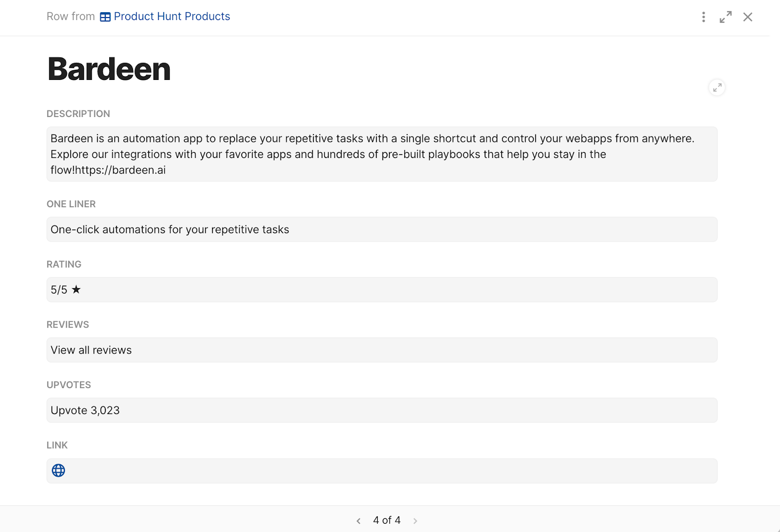Open the three-dot more options menu
780x532 pixels.
click(x=703, y=17)
